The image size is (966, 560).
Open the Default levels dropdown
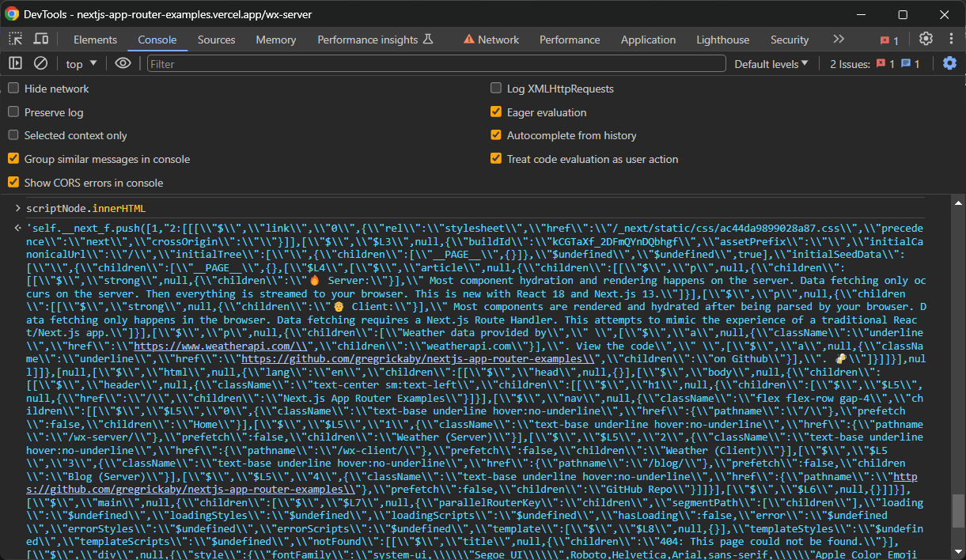(771, 63)
